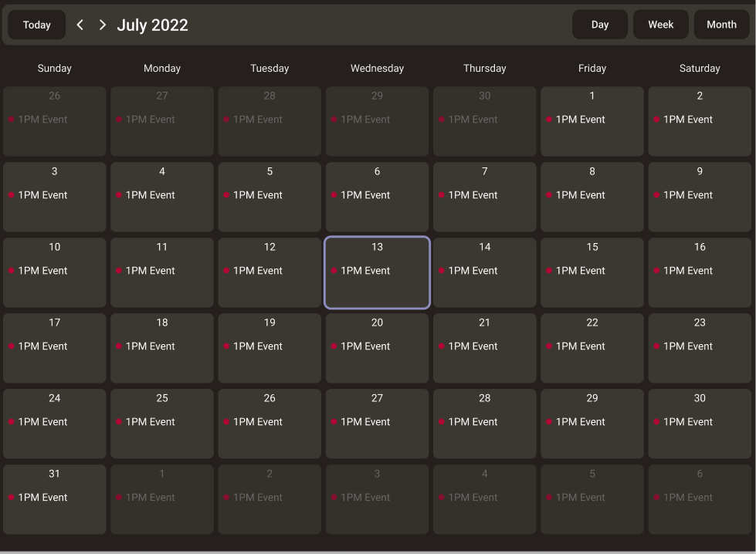Select day number 13 in the highlighted cell

tap(377, 247)
